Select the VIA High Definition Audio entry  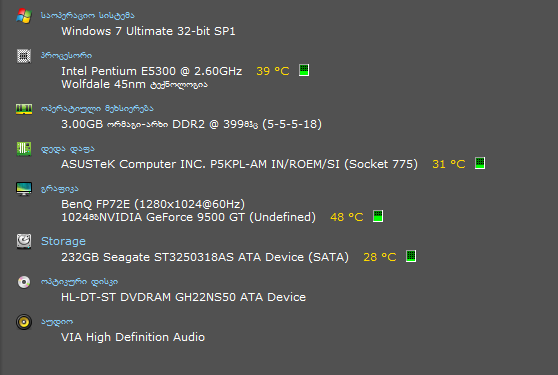pyautogui.click(x=133, y=337)
